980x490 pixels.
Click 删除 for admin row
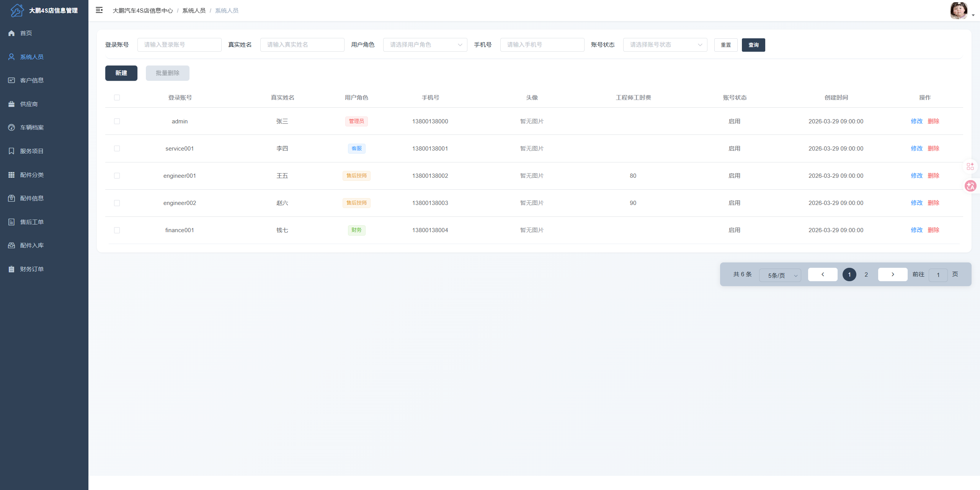(933, 121)
